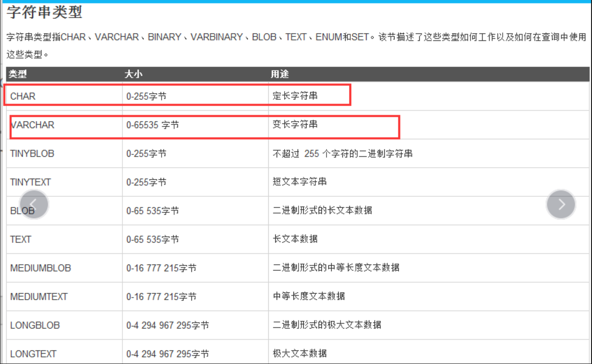Click the LONGBLOB type cell
Screen dimensions: 592x364
click(64, 325)
